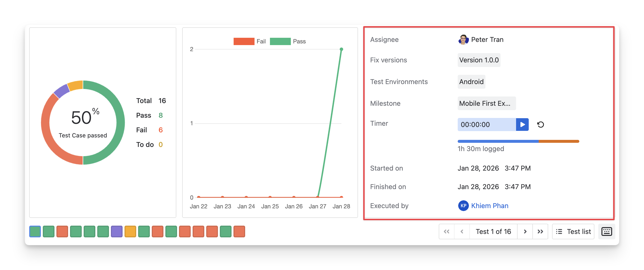Select the purple test status square
The width and height of the screenshot is (644, 270).
(117, 231)
